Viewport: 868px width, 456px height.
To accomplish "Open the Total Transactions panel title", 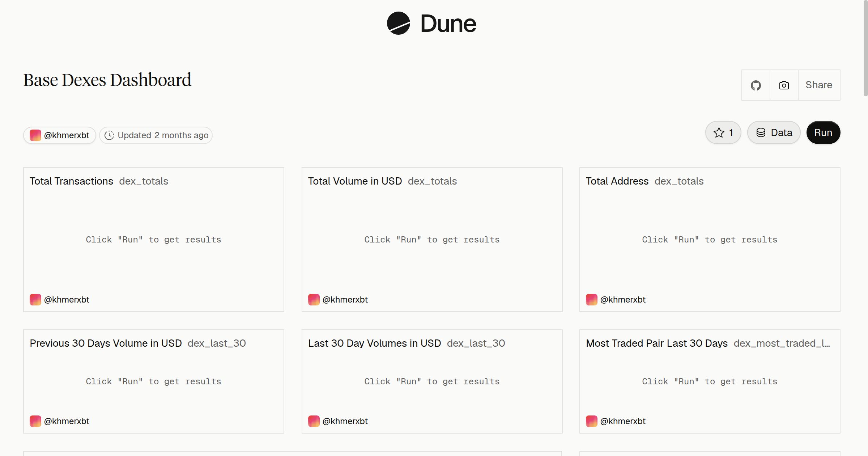I will click(71, 181).
